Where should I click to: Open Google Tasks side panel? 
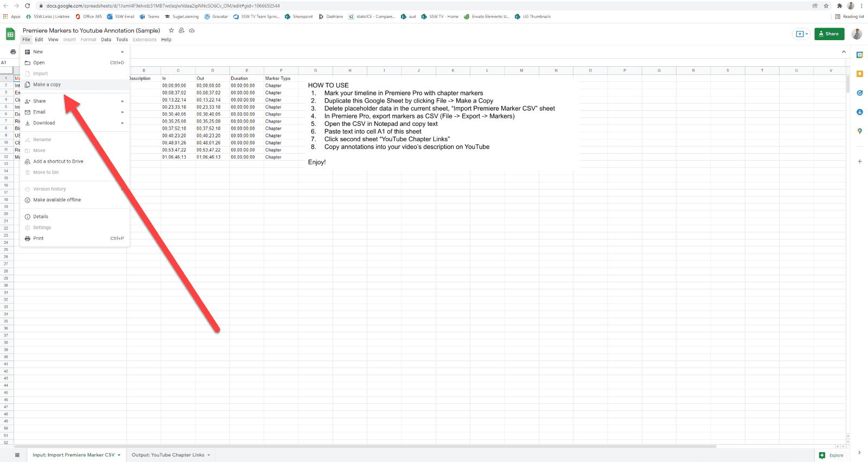(x=859, y=93)
